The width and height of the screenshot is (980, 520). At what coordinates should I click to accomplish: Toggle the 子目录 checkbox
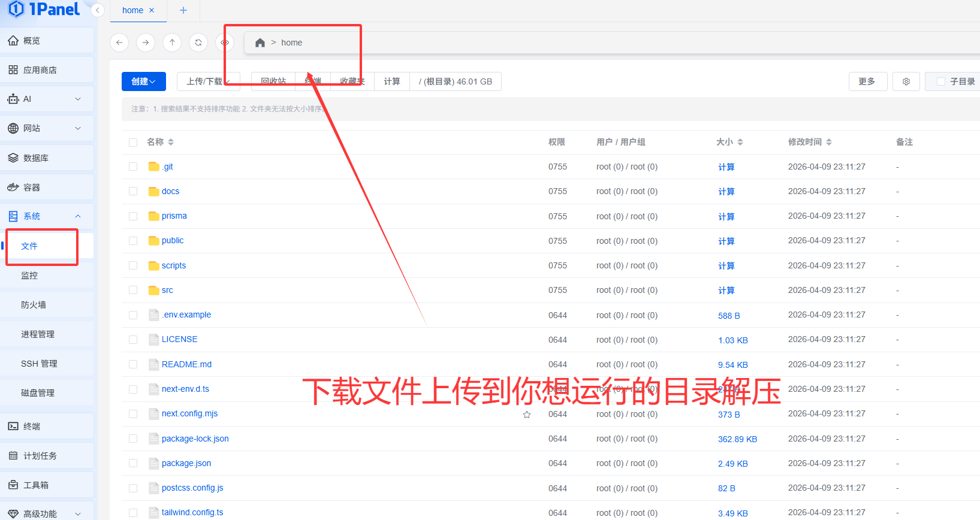(941, 81)
